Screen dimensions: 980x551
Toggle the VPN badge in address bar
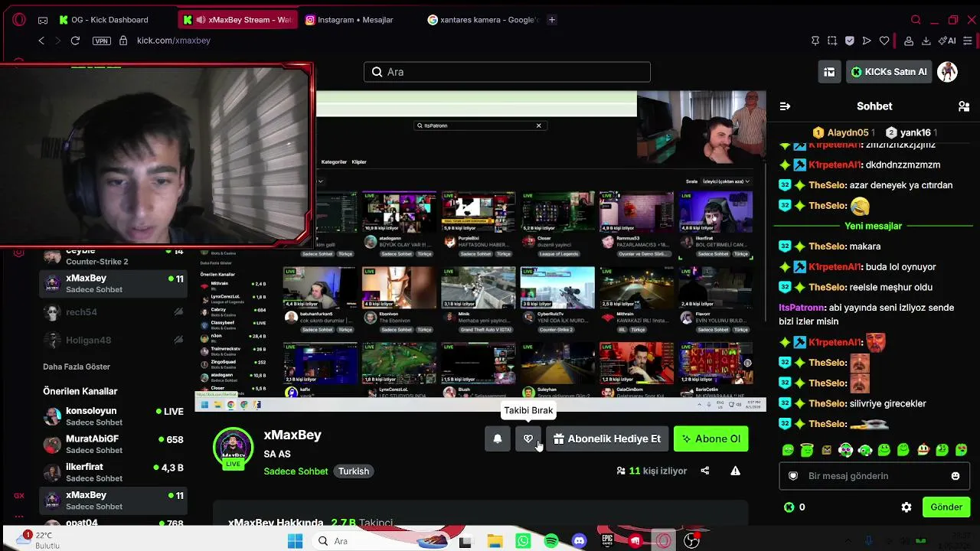point(102,41)
